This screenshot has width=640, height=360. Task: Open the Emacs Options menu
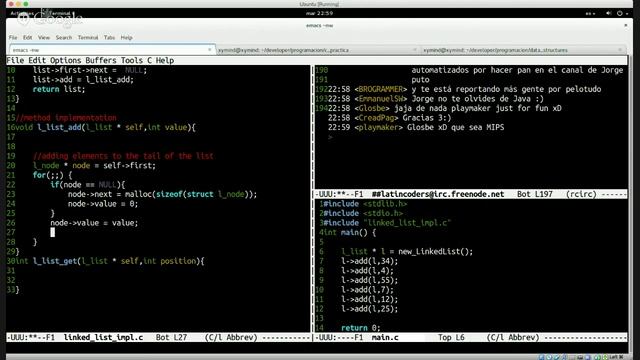(x=65, y=60)
